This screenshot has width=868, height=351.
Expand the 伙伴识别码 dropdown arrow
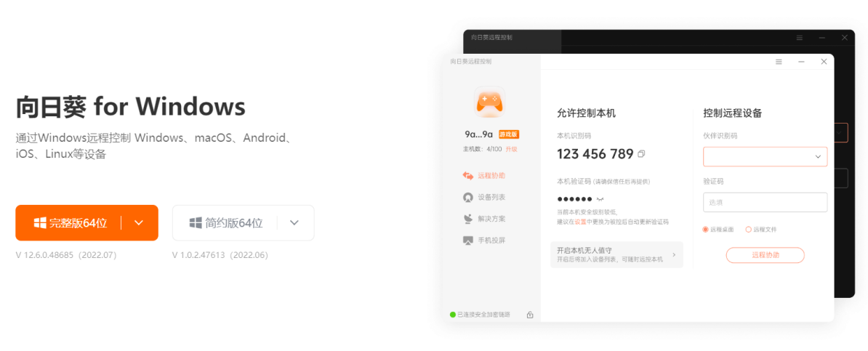pyautogui.click(x=818, y=157)
